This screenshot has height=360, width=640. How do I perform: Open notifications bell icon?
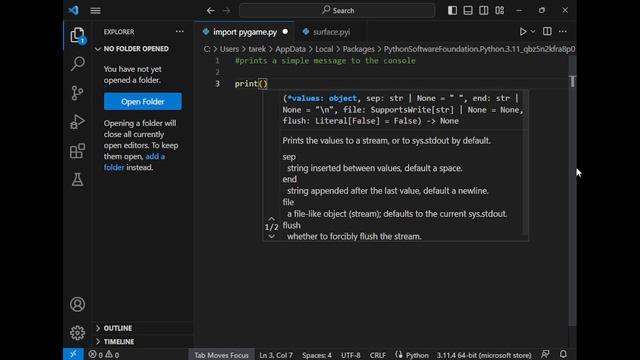pyautogui.click(x=563, y=354)
